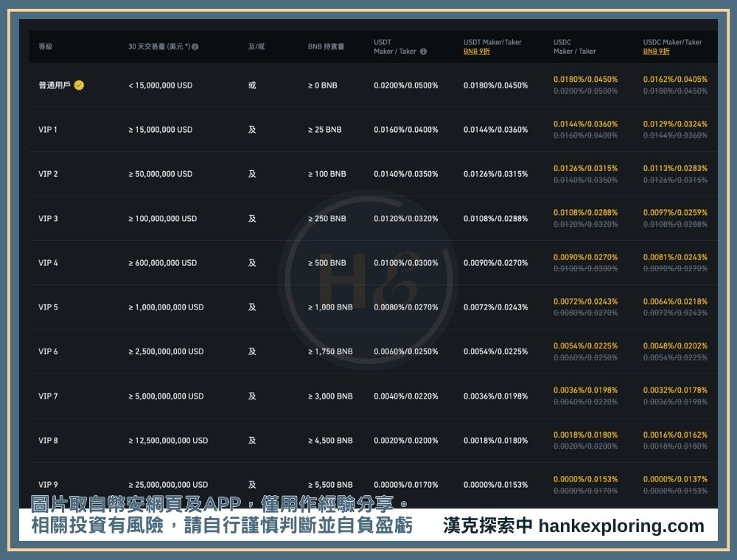Click VIP 1 USDT fee 0.0160%/0.0400% in white
This screenshot has width=737, height=560.
(406, 129)
